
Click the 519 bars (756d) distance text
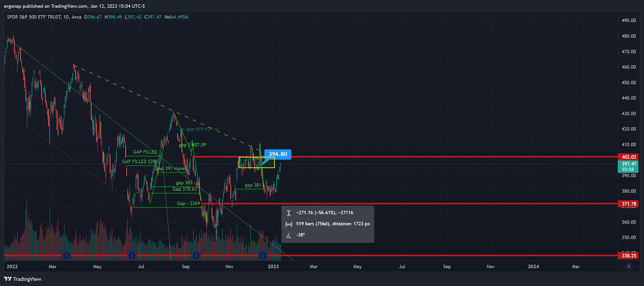[x=333, y=224]
